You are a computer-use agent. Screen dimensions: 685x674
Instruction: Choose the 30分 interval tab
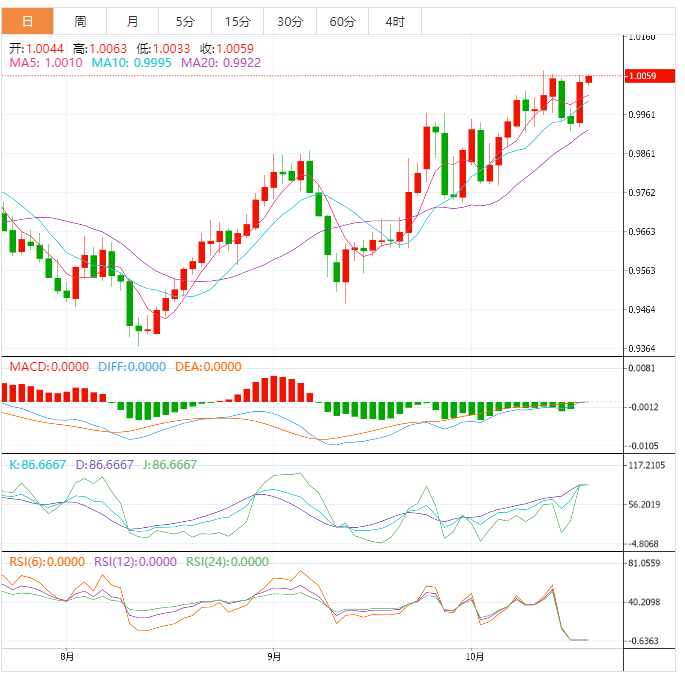(x=289, y=21)
